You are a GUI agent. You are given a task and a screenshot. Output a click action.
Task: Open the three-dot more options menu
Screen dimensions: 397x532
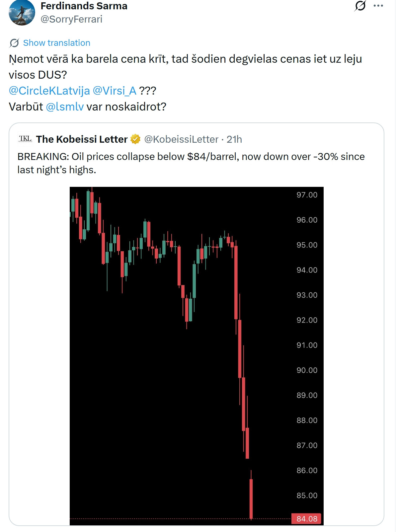coord(378,6)
